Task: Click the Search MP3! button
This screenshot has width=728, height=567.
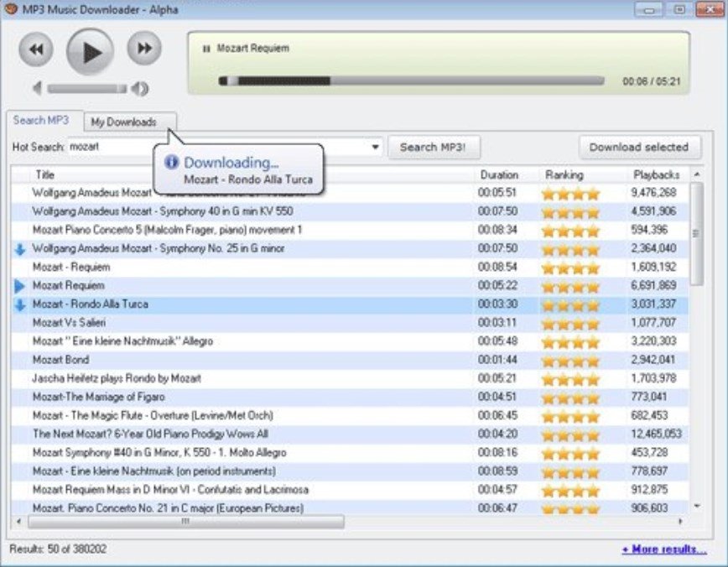Action: (x=433, y=148)
